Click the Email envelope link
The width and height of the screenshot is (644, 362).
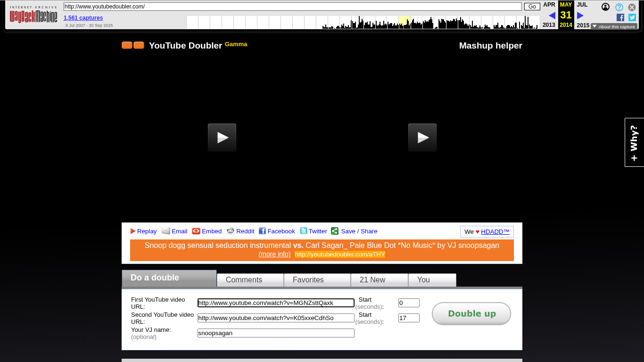[174, 231]
